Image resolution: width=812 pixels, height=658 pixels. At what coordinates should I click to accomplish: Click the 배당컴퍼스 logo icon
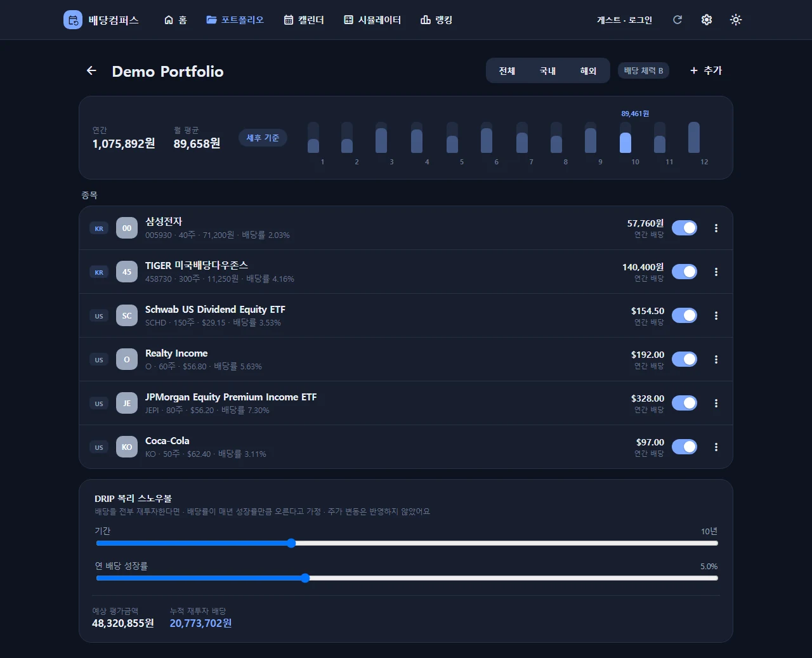(x=73, y=20)
